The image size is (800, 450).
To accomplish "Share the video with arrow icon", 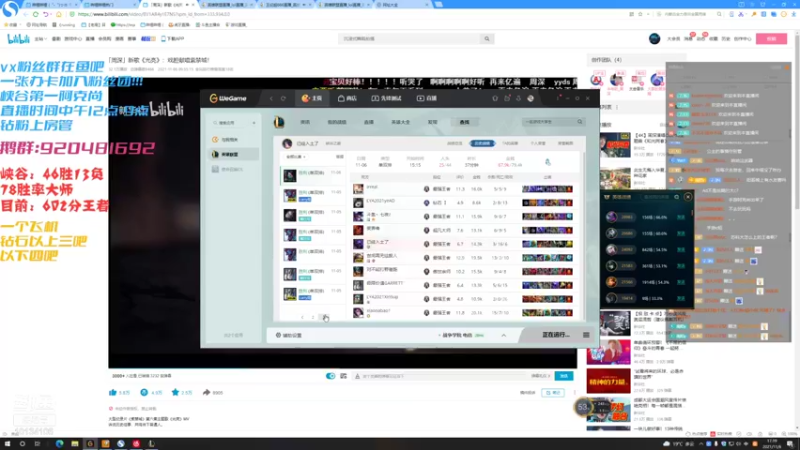I will click(206, 392).
